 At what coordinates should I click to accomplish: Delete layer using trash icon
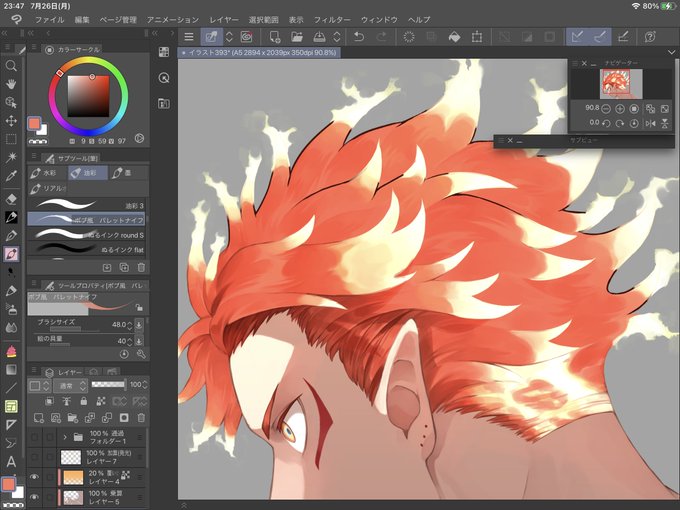click(x=141, y=418)
